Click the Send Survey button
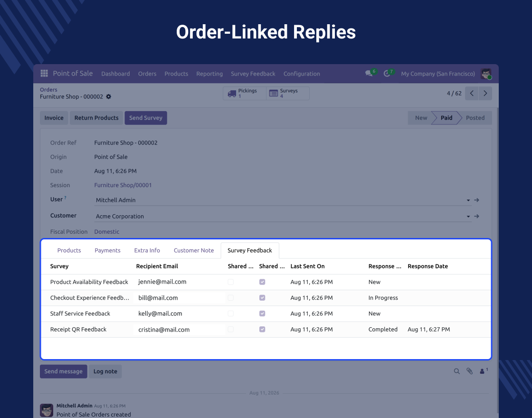The height and width of the screenshot is (418, 532). pyautogui.click(x=146, y=118)
